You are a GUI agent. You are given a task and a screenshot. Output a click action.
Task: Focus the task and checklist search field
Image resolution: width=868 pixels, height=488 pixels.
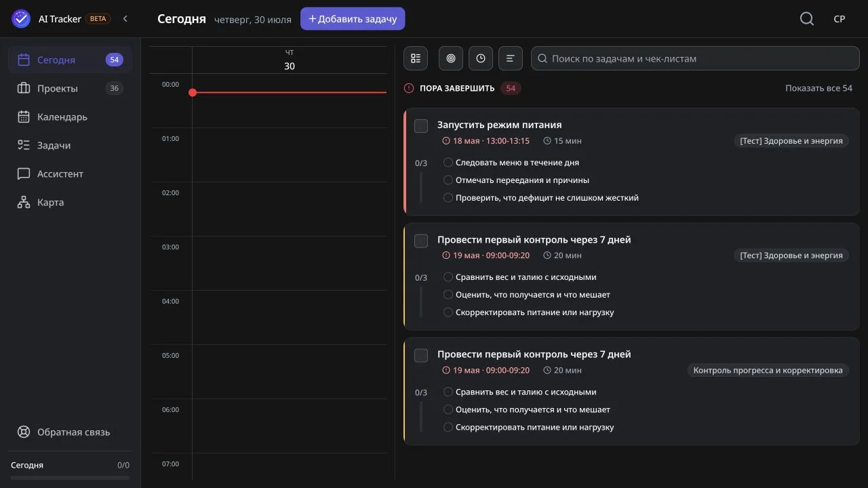(695, 58)
